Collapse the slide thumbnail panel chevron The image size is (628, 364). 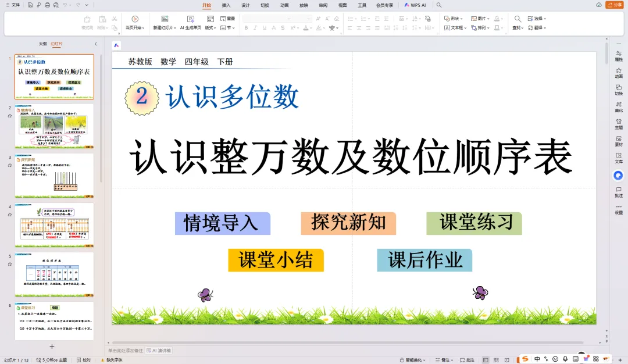point(96,44)
